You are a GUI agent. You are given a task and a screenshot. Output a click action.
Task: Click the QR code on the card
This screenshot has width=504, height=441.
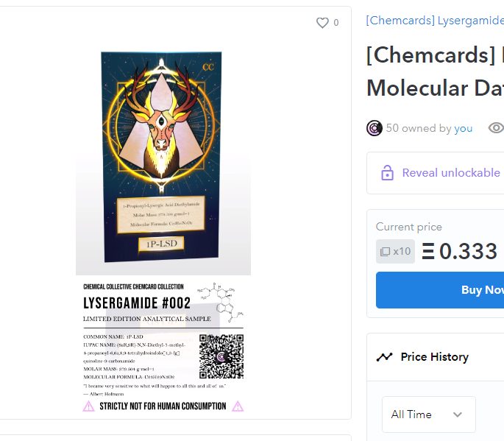tap(221, 356)
